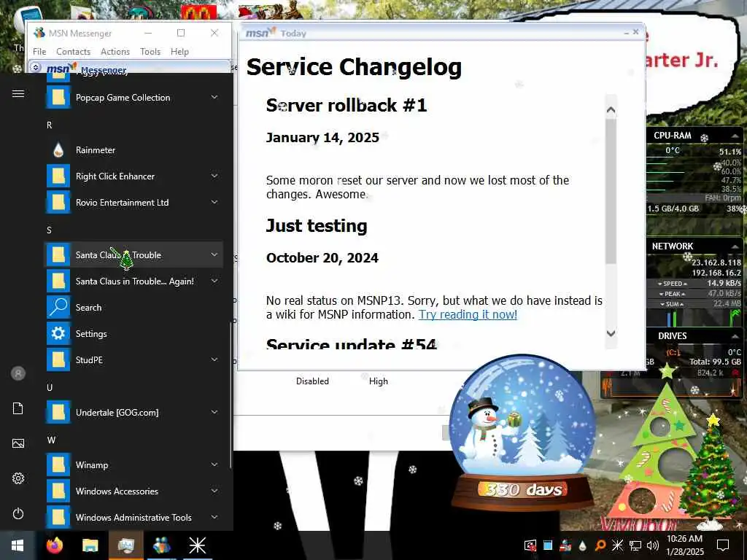
Task: Collapse the NETWORK widget panel
Action: (x=735, y=246)
